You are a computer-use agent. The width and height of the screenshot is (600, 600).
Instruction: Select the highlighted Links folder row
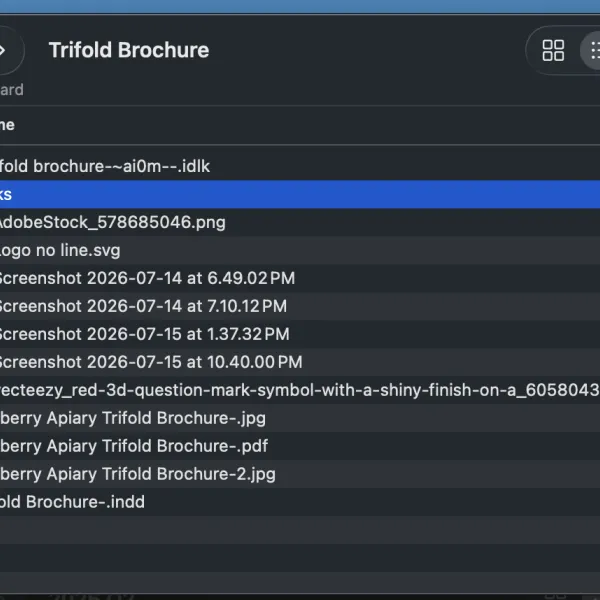click(x=300, y=194)
